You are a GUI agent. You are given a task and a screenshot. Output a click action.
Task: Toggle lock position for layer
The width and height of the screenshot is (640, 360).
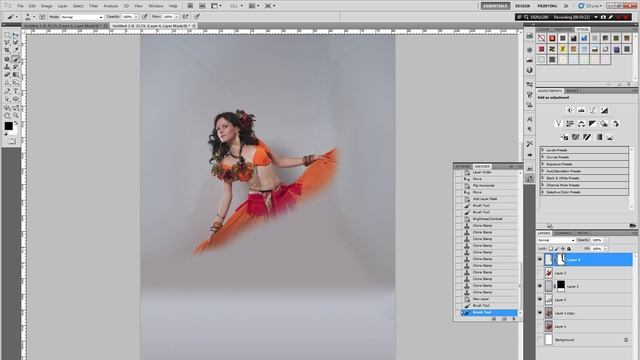click(563, 248)
